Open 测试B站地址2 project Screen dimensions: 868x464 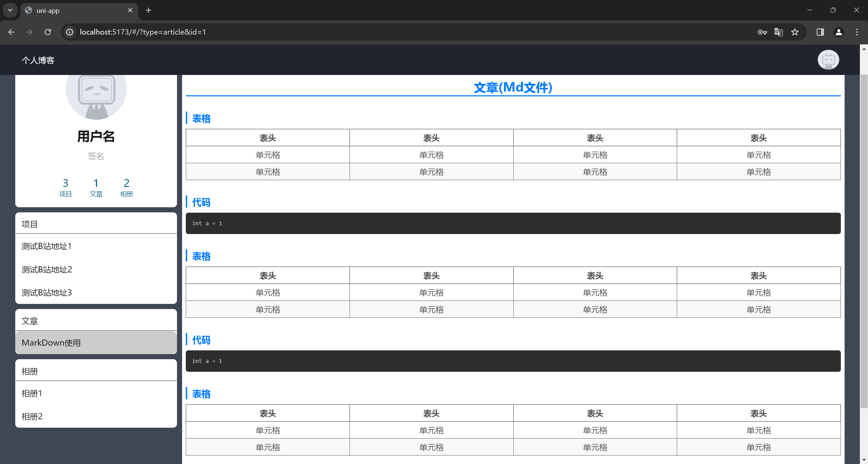(96, 270)
